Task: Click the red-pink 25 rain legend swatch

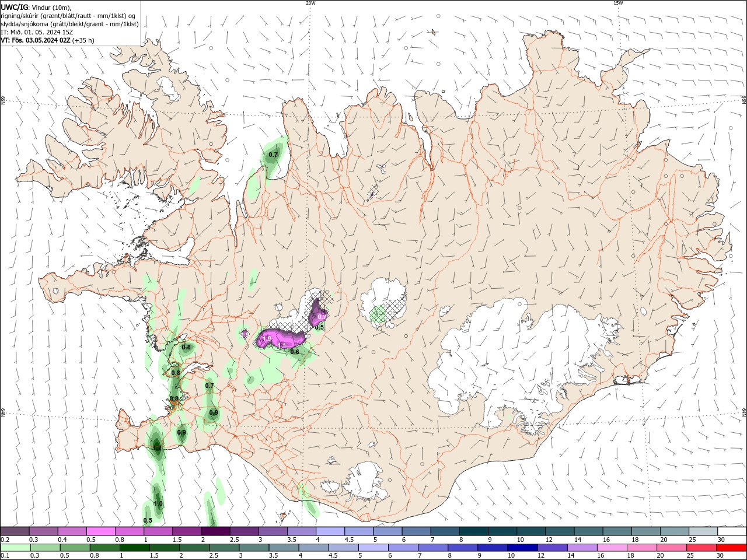Action: 701,548
